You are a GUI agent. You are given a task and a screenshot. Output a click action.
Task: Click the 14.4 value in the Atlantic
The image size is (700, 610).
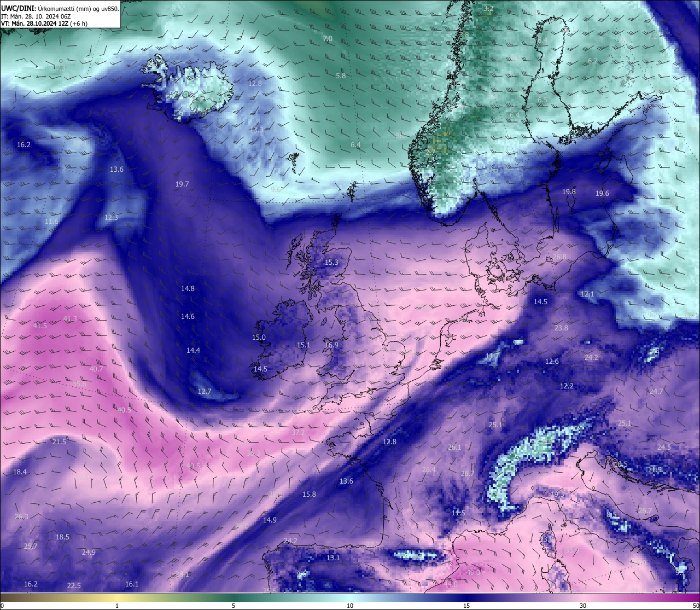click(193, 351)
